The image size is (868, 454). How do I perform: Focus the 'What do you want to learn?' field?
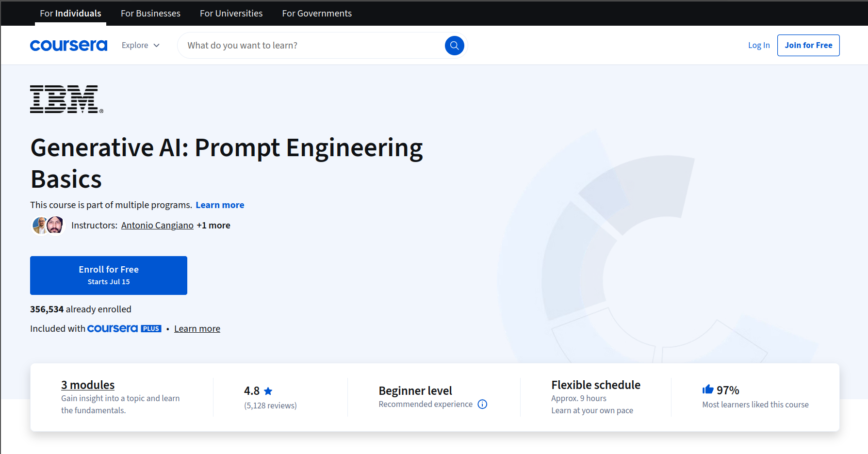311,46
